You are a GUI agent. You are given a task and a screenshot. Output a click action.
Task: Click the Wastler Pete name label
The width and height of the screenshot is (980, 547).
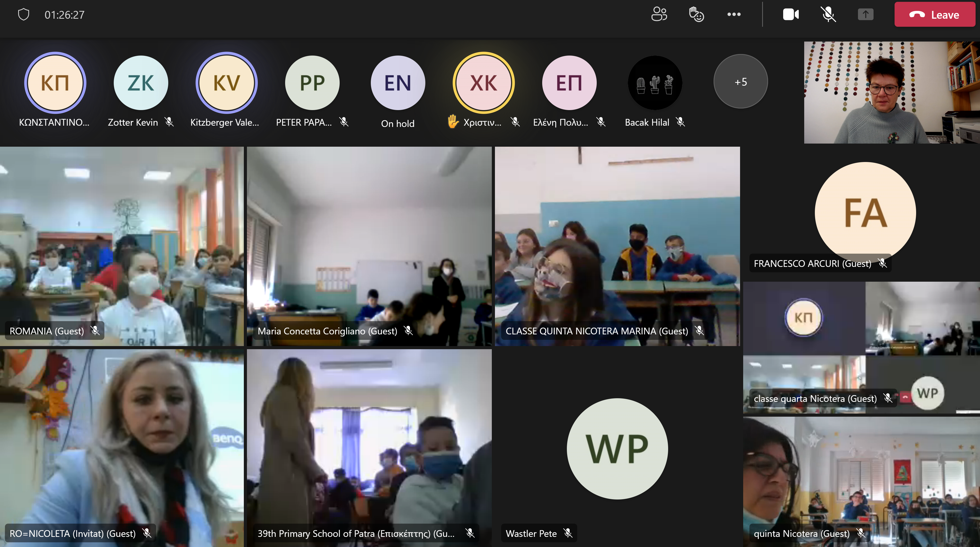(531, 533)
